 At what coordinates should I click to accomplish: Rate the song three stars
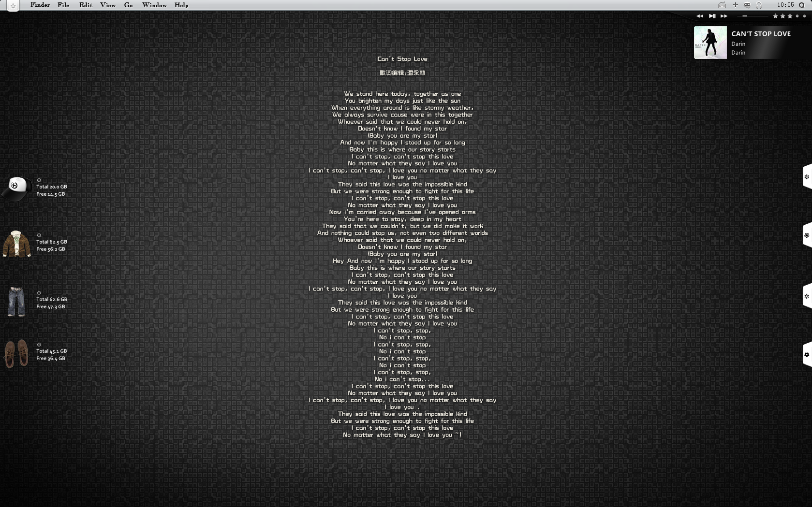pos(790,16)
